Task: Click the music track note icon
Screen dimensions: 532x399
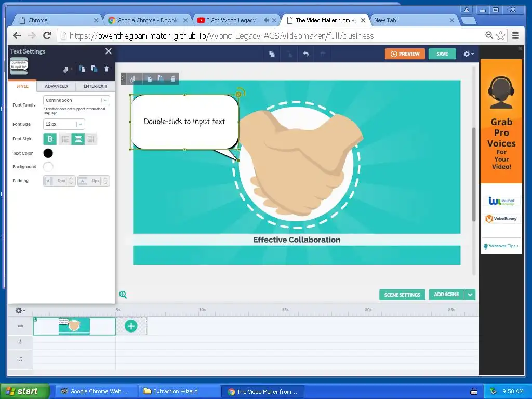Action: coord(20,359)
